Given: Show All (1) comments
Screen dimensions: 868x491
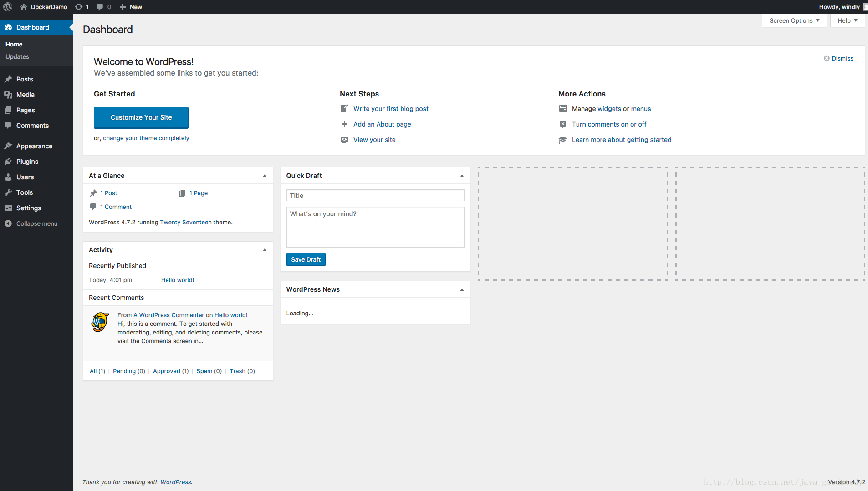Looking at the screenshot, I should pyautogui.click(x=97, y=371).
